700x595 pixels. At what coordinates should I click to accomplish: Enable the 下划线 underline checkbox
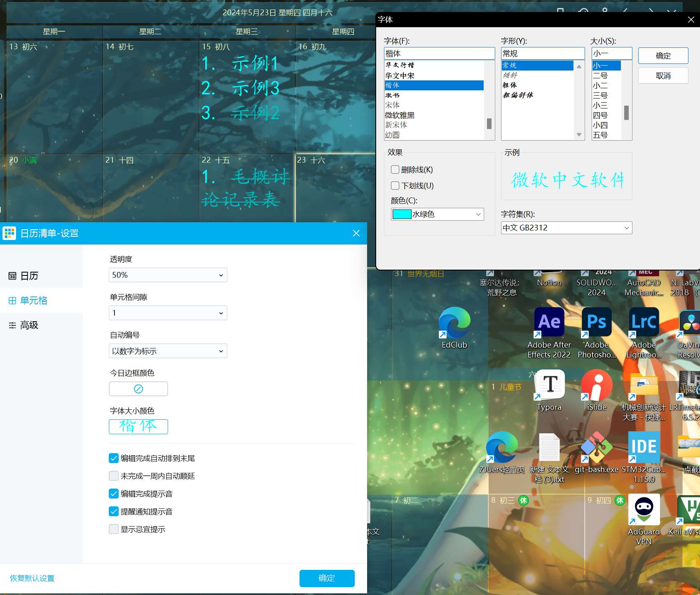coord(395,186)
